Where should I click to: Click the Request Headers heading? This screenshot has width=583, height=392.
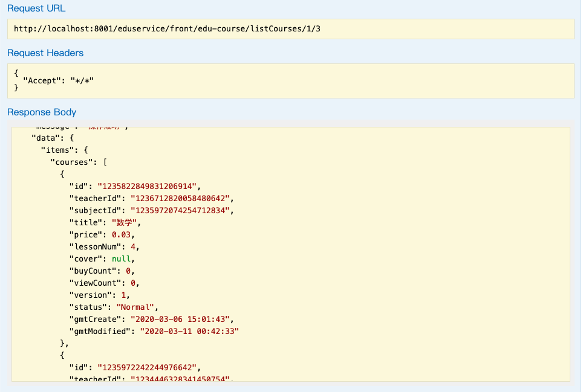coord(45,53)
